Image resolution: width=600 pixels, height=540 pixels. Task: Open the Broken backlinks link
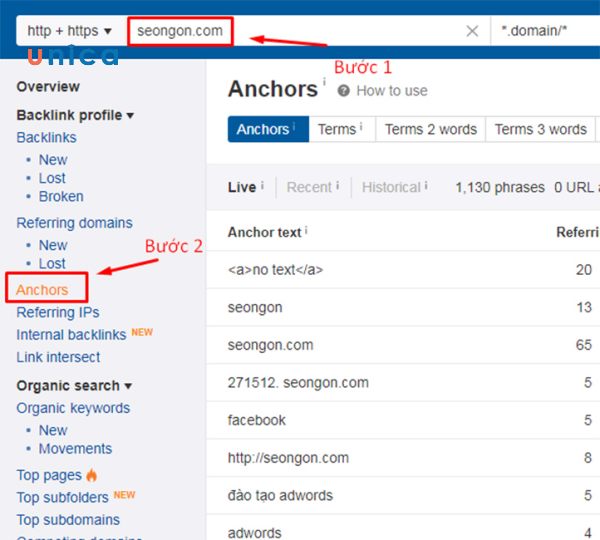pyautogui.click(x=61, y=196)
